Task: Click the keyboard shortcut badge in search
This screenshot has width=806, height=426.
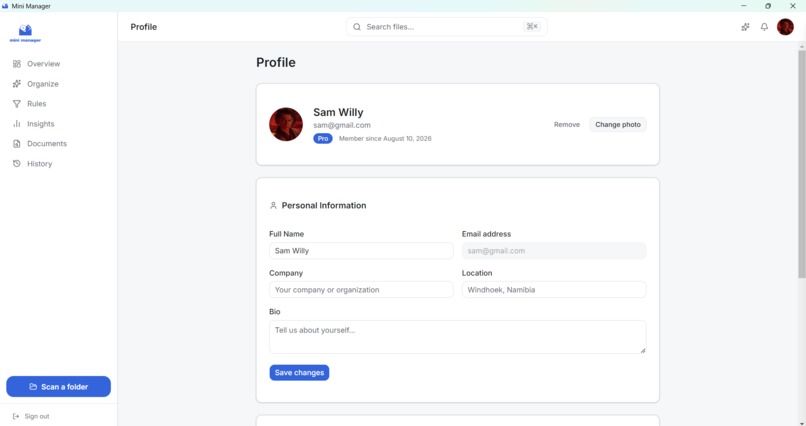Action: point(532,26)
